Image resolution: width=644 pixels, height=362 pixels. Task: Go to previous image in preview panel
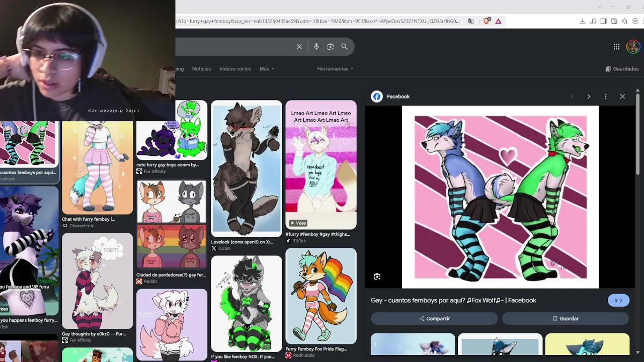click(572, 97)
